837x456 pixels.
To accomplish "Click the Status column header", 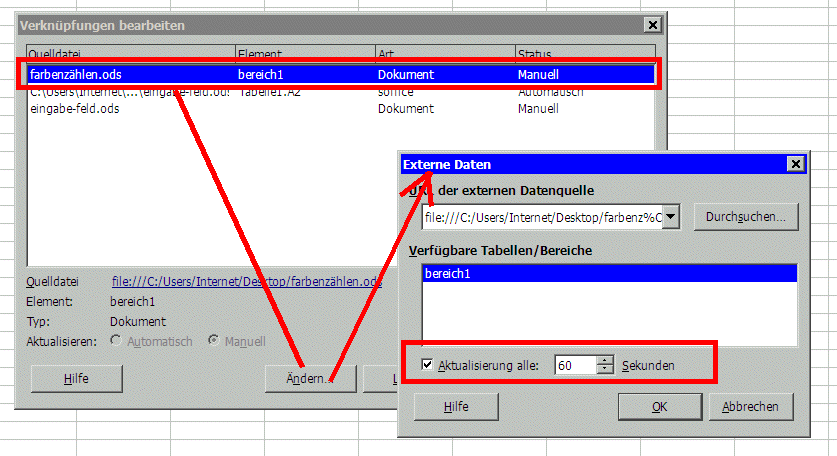I will tap(584, 53).
